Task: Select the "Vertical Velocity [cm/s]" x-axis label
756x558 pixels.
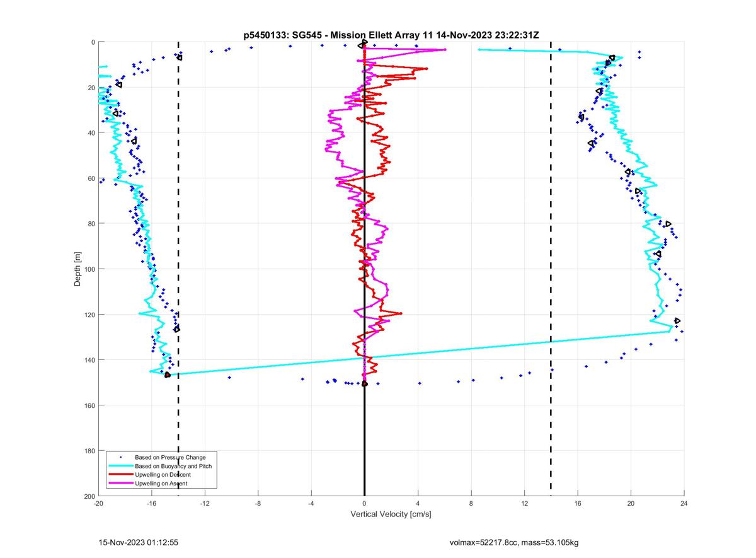Action: pos(391,514)
